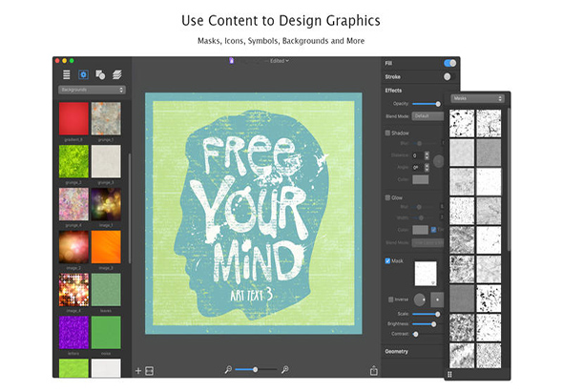Turn on the Stroke toggle switch
This screenshot has width=563, height=392.
[x=449, y=76]
